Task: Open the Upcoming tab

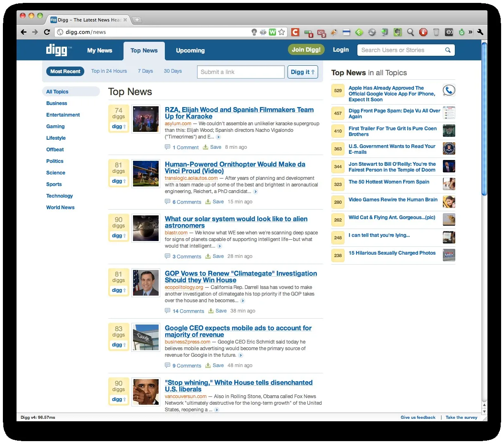Action: coord(190,50)
